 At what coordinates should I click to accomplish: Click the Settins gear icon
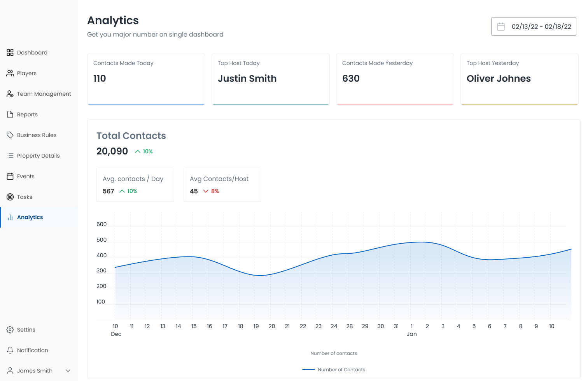(10, 330)
